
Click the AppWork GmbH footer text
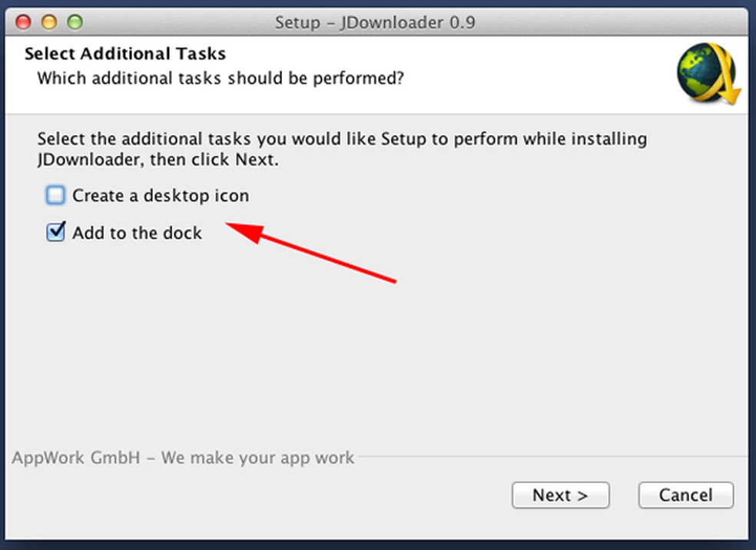(183, 458)
